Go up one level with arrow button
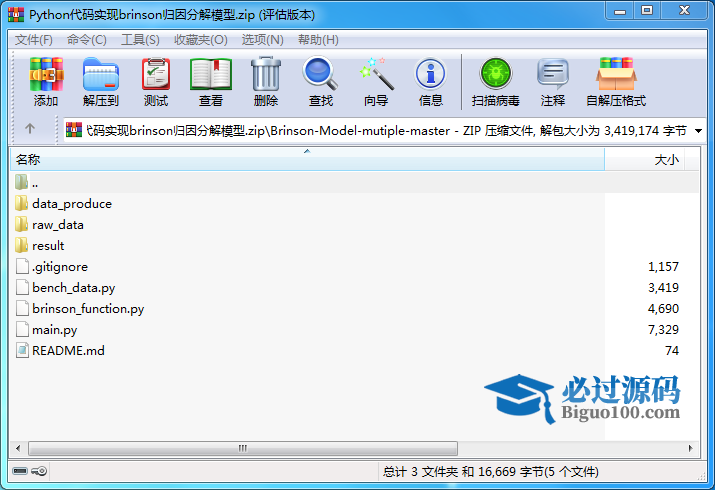 click(x=30, y=129)
